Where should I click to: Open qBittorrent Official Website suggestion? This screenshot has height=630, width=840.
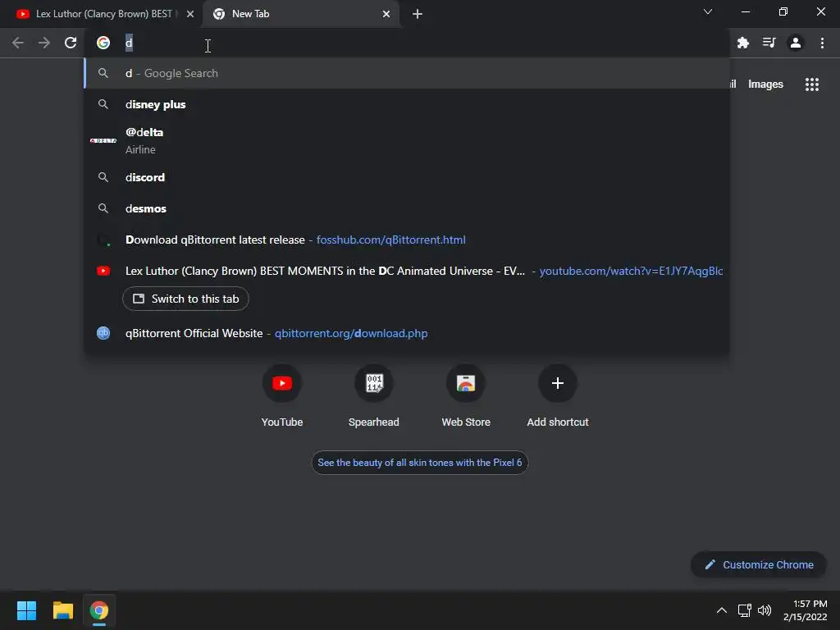(407, 333)
